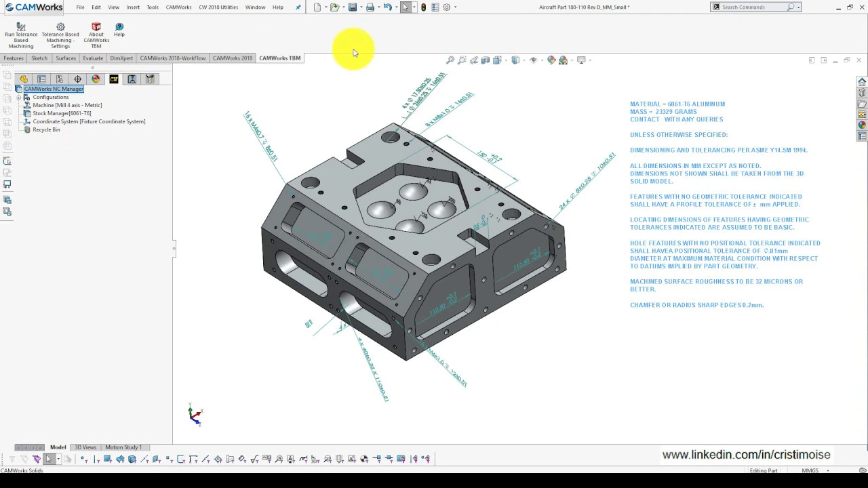Viewport: 868px width, 488px height.
Task: Click the Save icon
Action: click(353, 7)
